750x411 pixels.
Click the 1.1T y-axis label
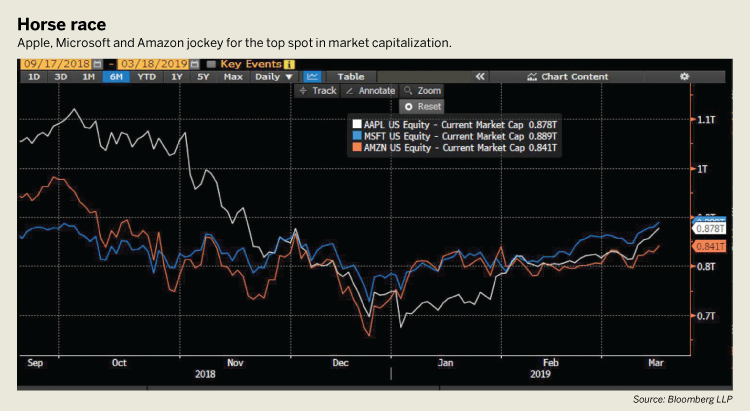pyautogui.click(x=706, y=120)
